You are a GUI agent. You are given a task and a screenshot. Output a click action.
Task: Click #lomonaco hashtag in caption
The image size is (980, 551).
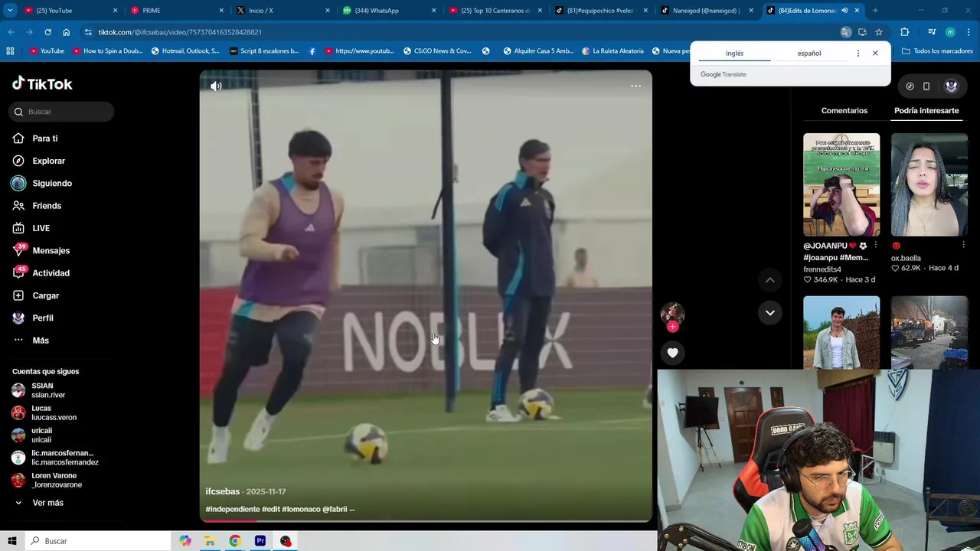pos(301,509)
